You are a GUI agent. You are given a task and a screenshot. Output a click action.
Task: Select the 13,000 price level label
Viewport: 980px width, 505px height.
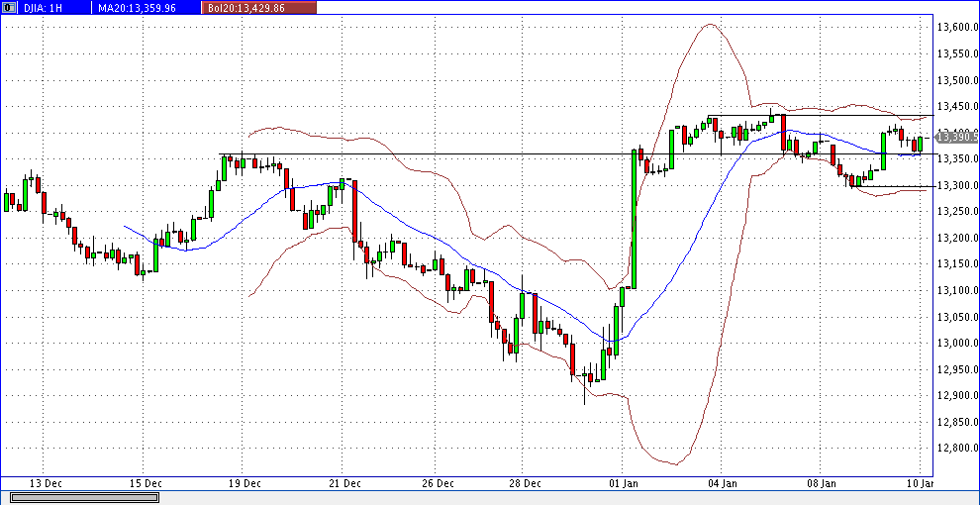point(956,343)
